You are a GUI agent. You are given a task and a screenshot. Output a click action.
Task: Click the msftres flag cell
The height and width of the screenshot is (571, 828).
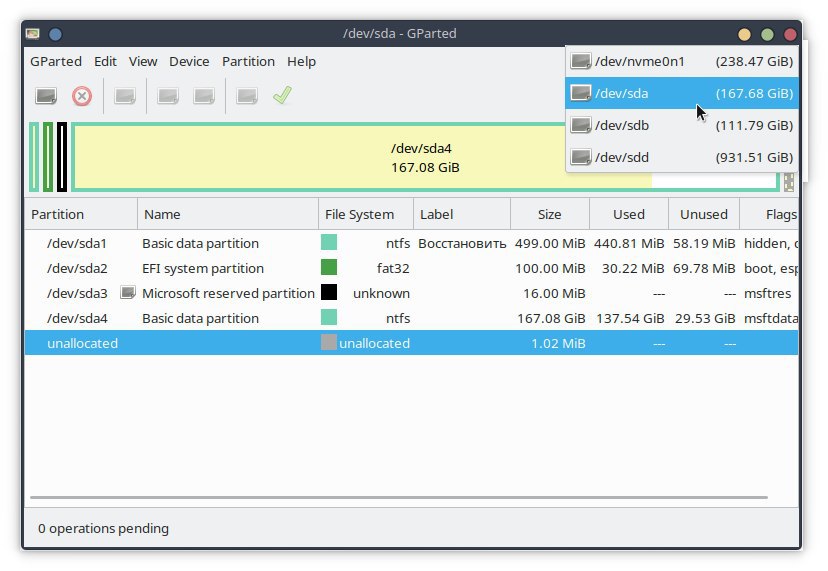pyautogui.click(x=767, y=293)
